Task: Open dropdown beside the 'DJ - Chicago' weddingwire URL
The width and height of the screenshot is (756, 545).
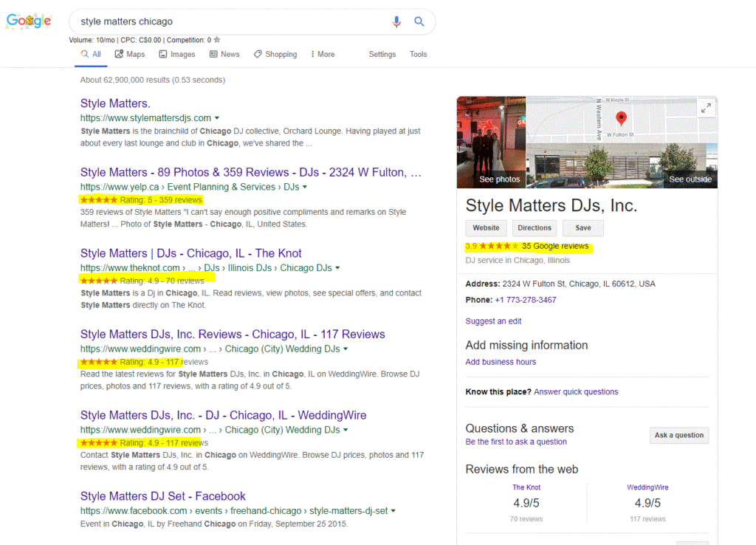Action: (346, 431)
